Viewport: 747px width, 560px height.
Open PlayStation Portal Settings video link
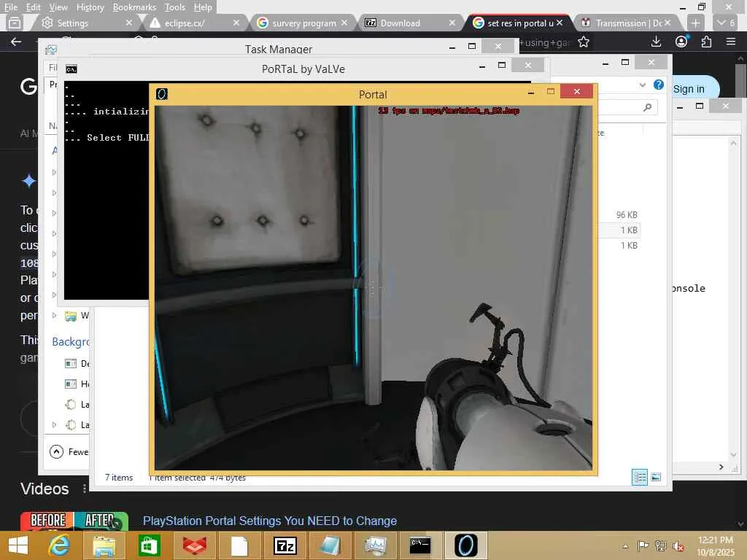[270, 521]
